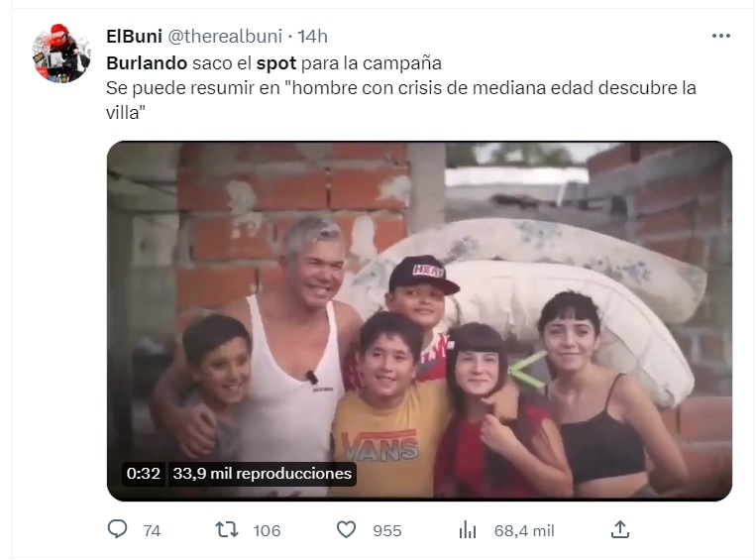756x560 pixels.
Task: Click the quoted tweet text about villa
Action: pyautogui.click(x=400, y=100)
